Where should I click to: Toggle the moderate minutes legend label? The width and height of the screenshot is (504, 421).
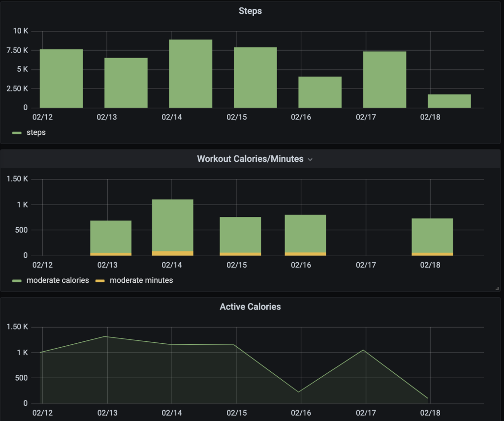(x=141, y=280)
